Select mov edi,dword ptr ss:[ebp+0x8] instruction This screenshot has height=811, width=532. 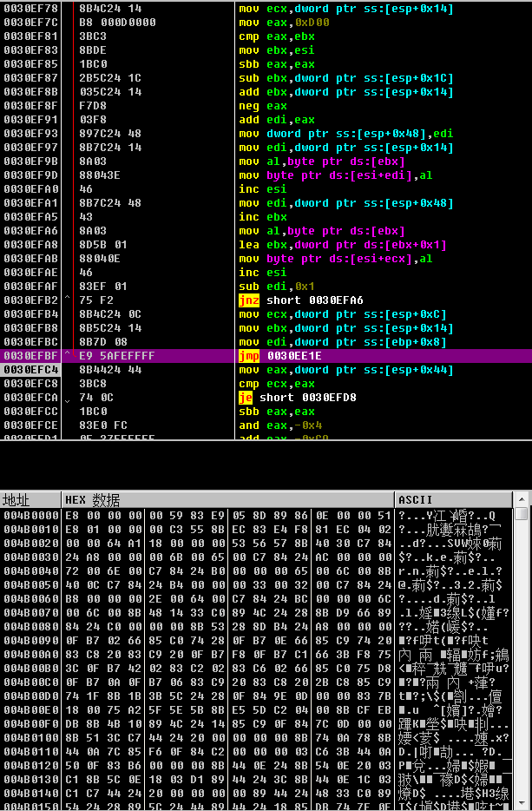coord(342,342)
